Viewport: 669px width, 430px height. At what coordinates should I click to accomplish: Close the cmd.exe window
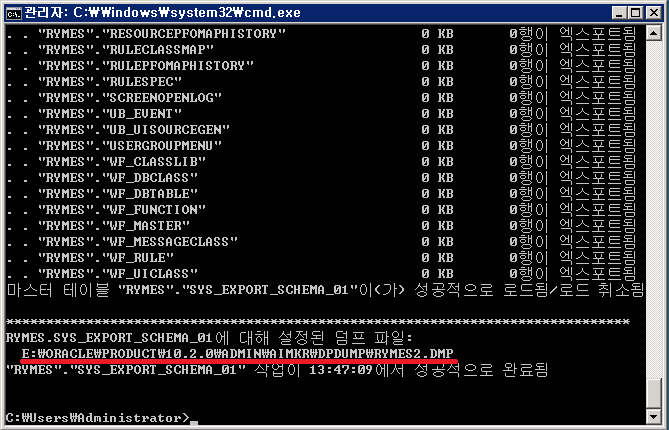(650, 12)
